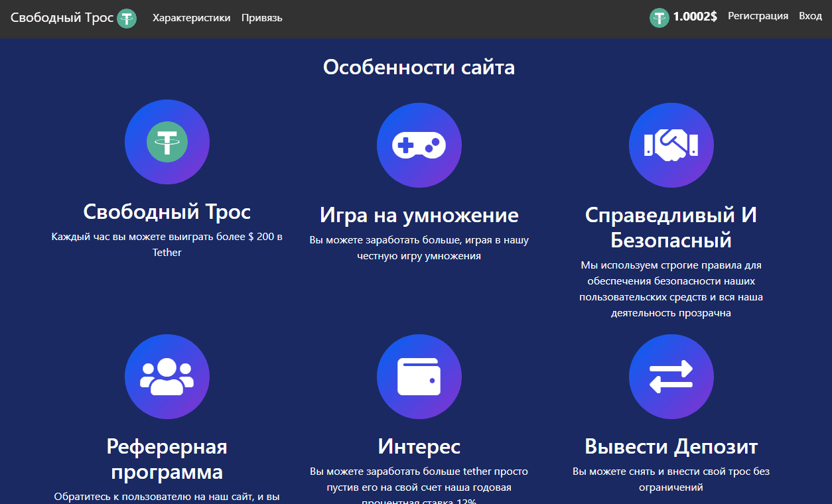
Task: Go to Регистрация page
Action: pyautogui.click(x=758, y=16)
